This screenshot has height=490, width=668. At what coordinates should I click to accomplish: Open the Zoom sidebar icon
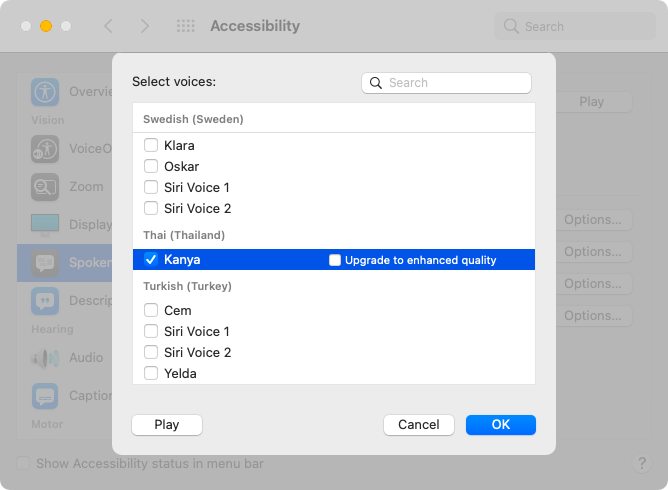tap(45, 187)
